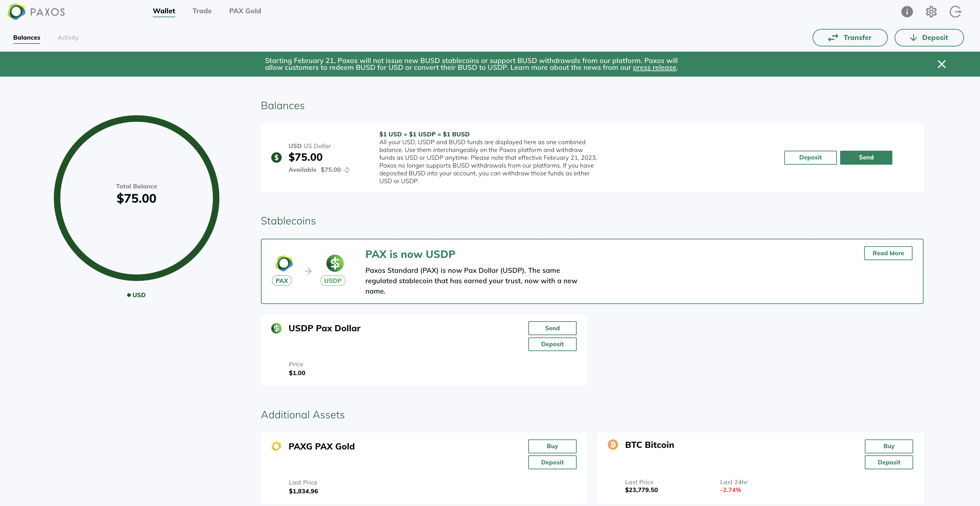The image size is (980, 506).
Task: Deposit BTC Bitcoin
Action: pyautogui.click(x=889, y=462)
